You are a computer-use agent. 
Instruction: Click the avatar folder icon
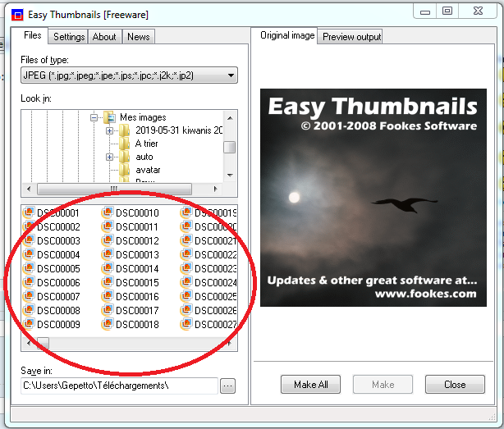pyautogui.click(x=125, y=170)
